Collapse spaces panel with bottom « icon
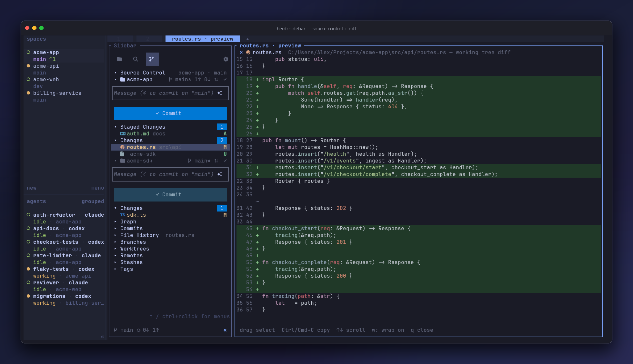The height and width of the screenshot is (364, 633). [x=103, y=337]
